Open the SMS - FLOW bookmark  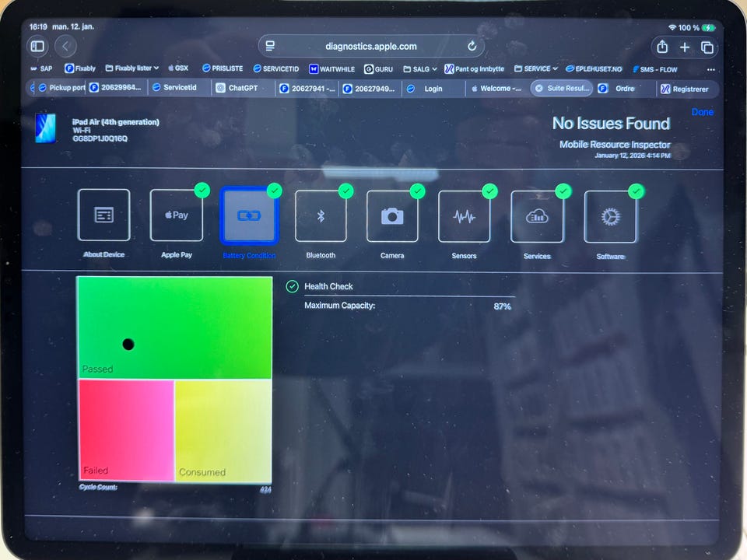click(x=655, y=69)
